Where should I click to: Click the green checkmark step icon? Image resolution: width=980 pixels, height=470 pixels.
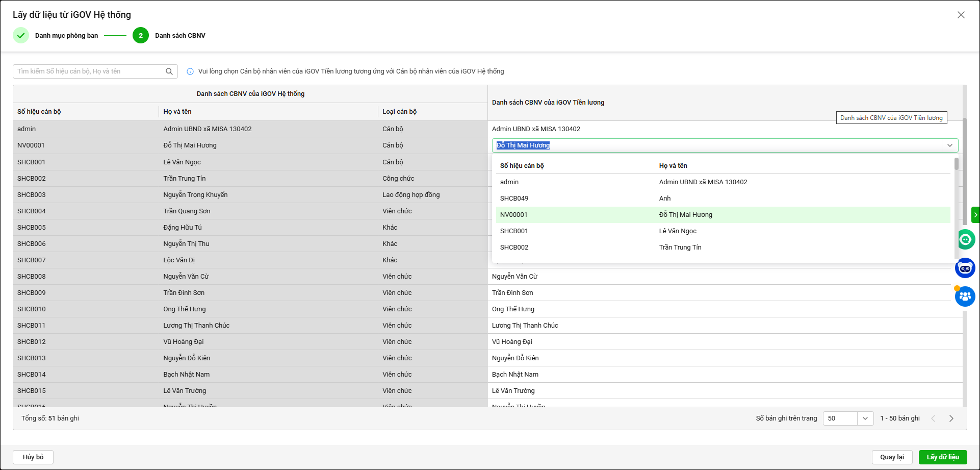pyautogui.click(x=21, y=35)
